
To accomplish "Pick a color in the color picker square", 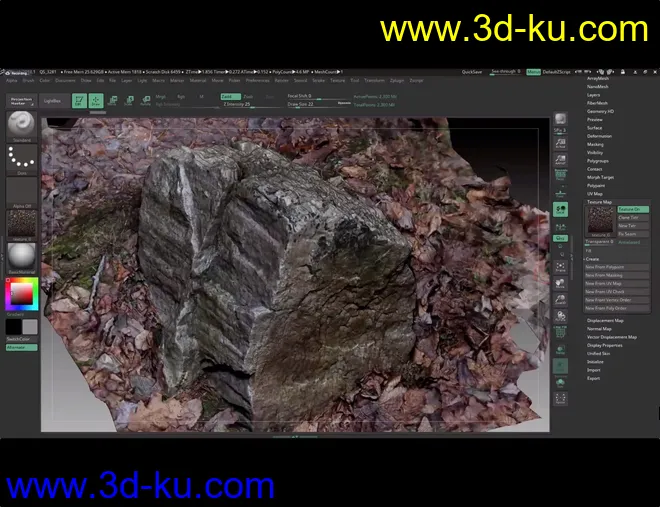I will (x=21, y=294).
